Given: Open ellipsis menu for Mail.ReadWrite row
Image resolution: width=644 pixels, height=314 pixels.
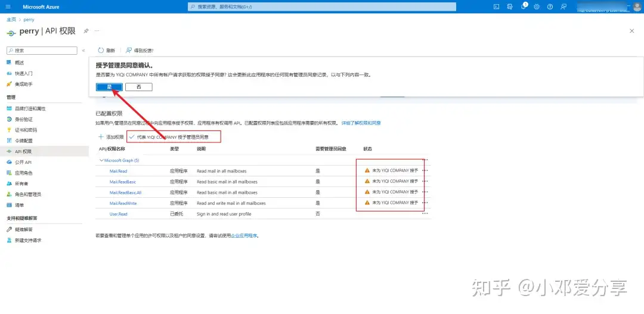Looking at the screenshot, I should (x=425, y=203).
